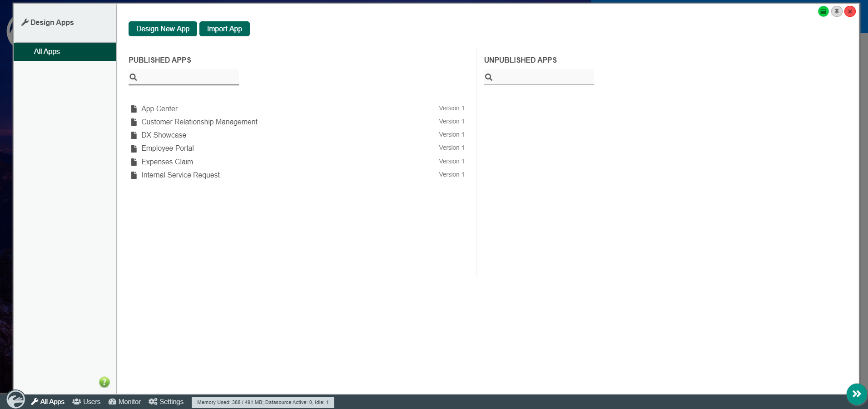Click the UNPUBLISHED APPS heading
This screenshot has width=868, height=409.
tap(521, 60)
